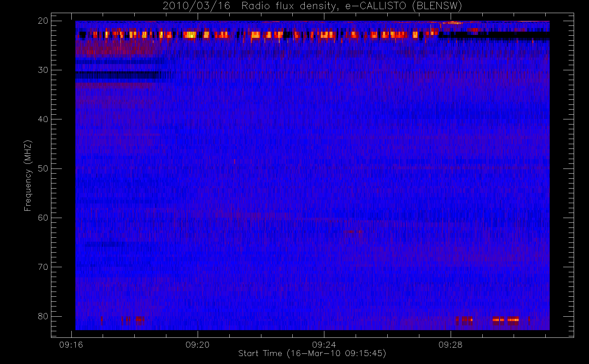589x364 pixels.
Task: Click the date "2010/03/16" in the title
Action: 196,6
